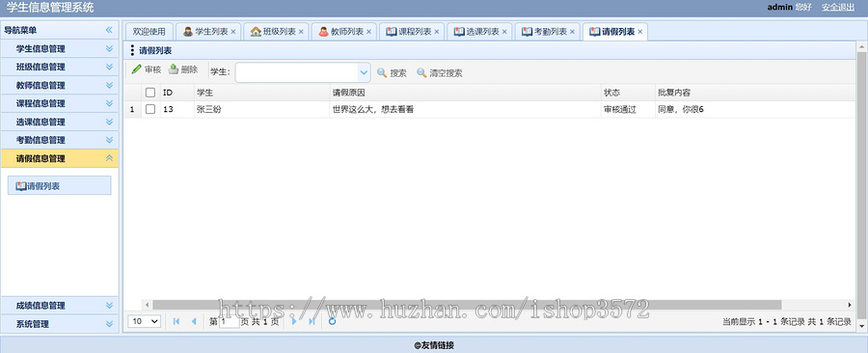This screenshot has width=868, height=353.
Task: Click 安全退出 logout link
Action: [x=837, y=7]
